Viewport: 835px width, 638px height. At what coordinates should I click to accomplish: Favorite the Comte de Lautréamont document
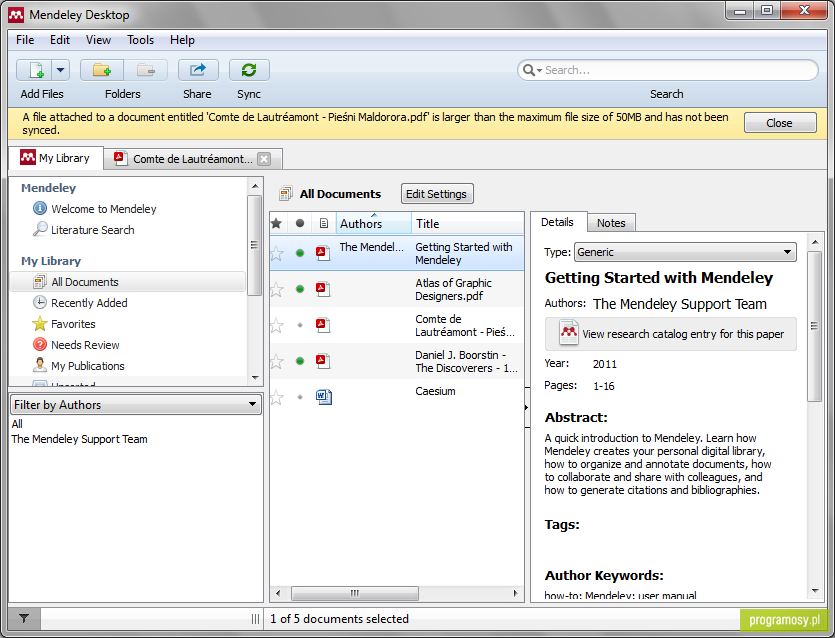[x=276, y=325]
